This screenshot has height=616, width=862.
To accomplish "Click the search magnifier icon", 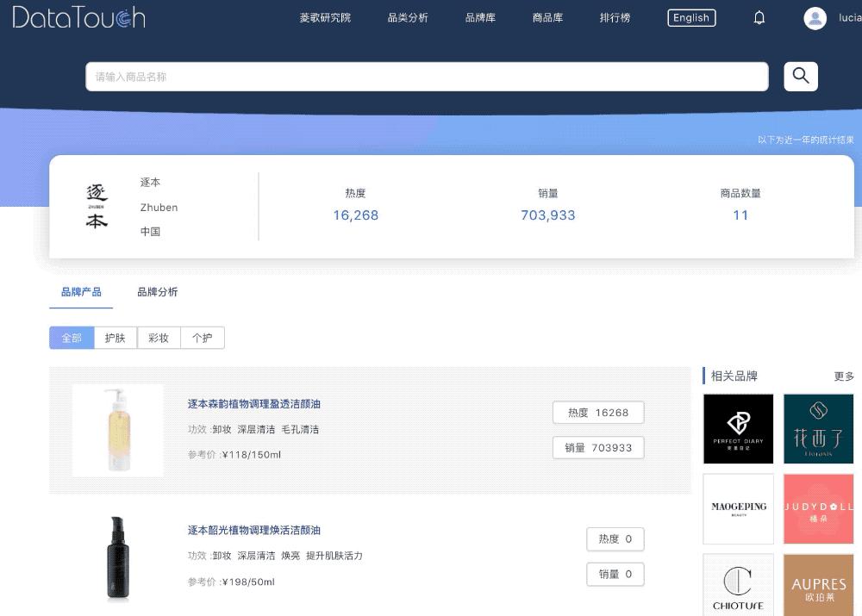I will [x=800, y=76].
